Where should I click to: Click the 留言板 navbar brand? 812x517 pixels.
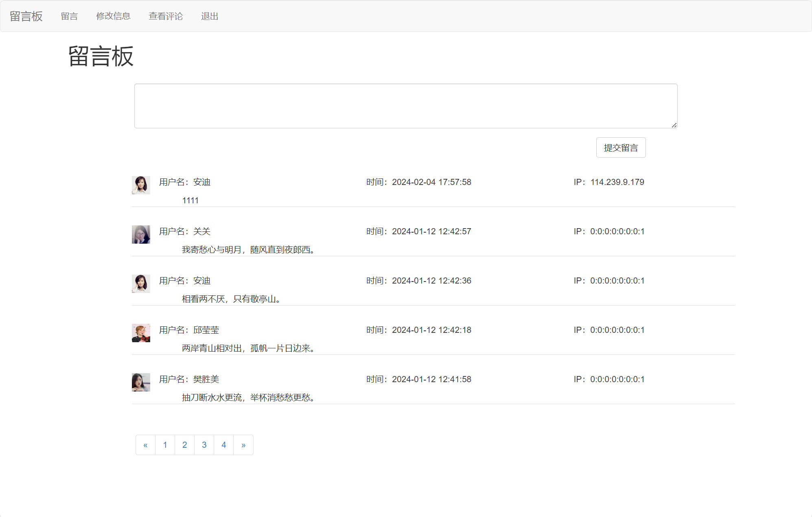coord(26,16)
